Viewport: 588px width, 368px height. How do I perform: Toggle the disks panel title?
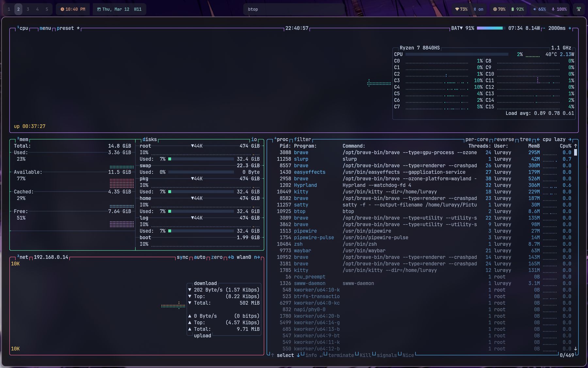[x=150, y=139]
